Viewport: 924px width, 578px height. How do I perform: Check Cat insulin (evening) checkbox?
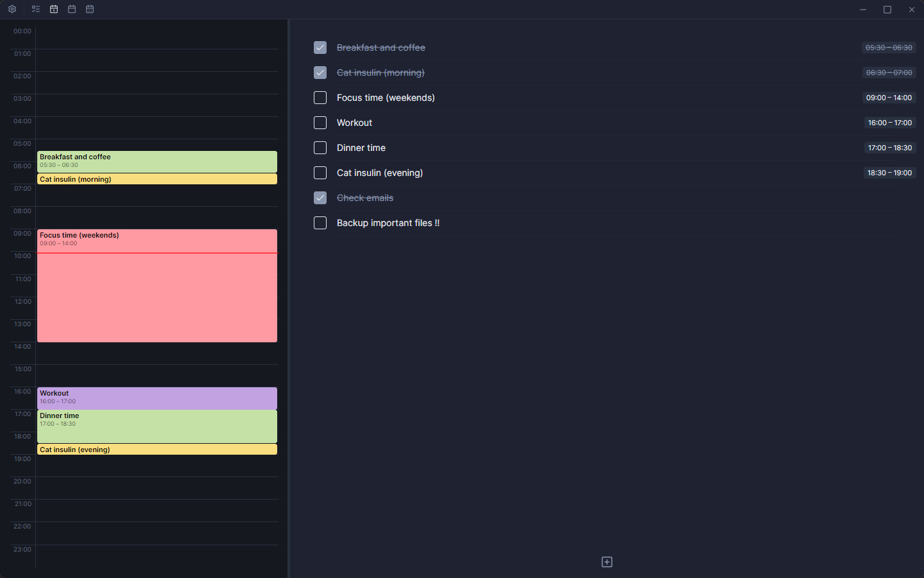tap(320, 173)
